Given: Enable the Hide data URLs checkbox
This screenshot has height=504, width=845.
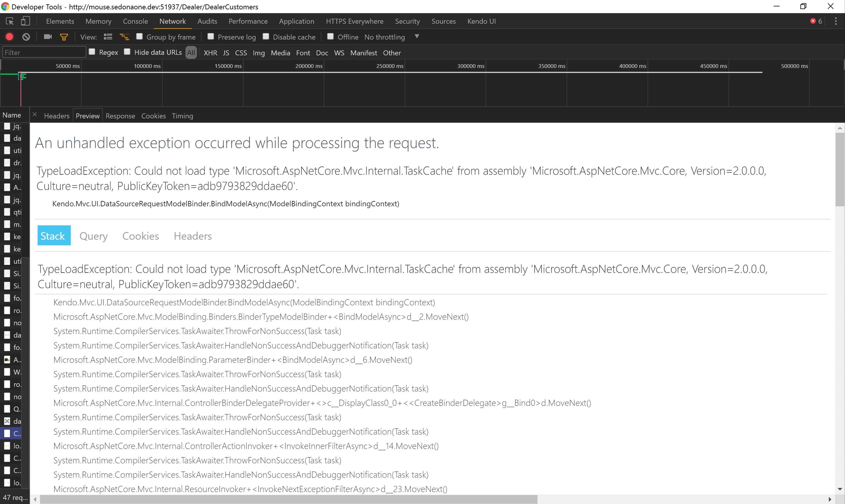Looking at the screenshot, I should pos(127,52).
